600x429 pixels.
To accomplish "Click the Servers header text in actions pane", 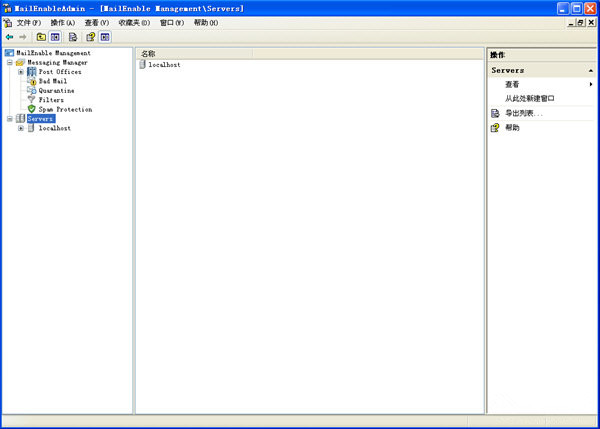I will pyautogui.click(x=508, y=70).
